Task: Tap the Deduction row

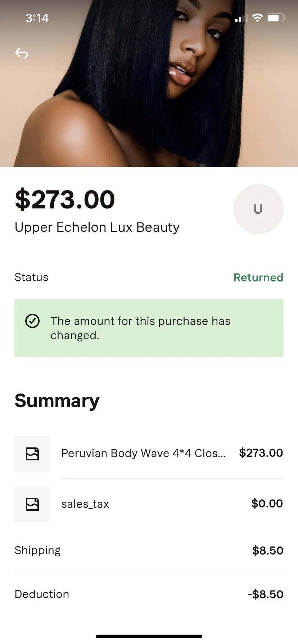Action: point(149,594)
